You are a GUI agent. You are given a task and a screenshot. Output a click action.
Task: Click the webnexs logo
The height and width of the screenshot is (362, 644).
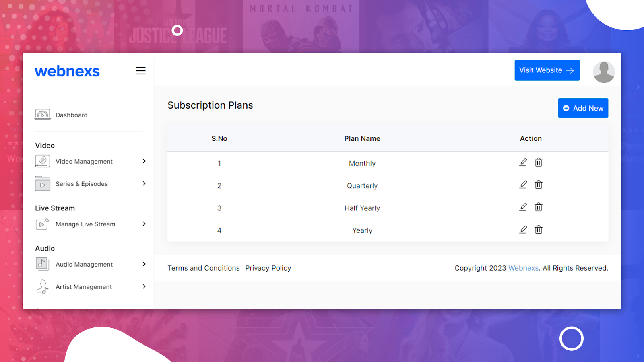(x=67, y=71)
